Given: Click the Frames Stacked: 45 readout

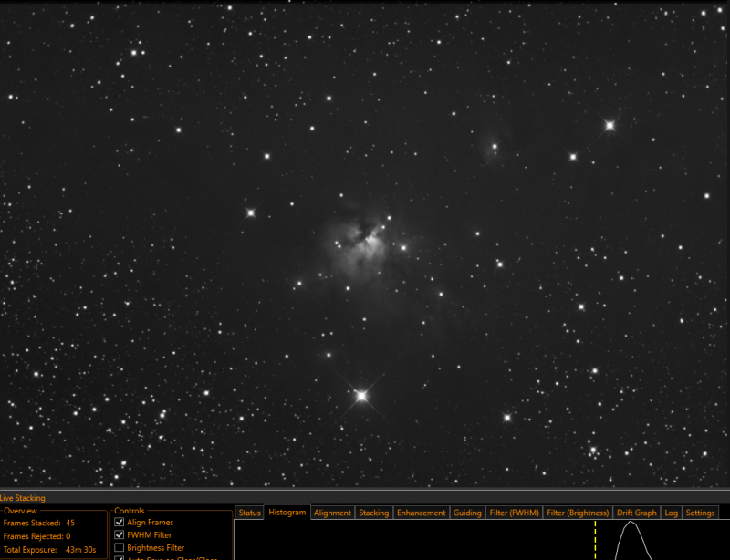Looking at the screenshot, I should 38,523.
